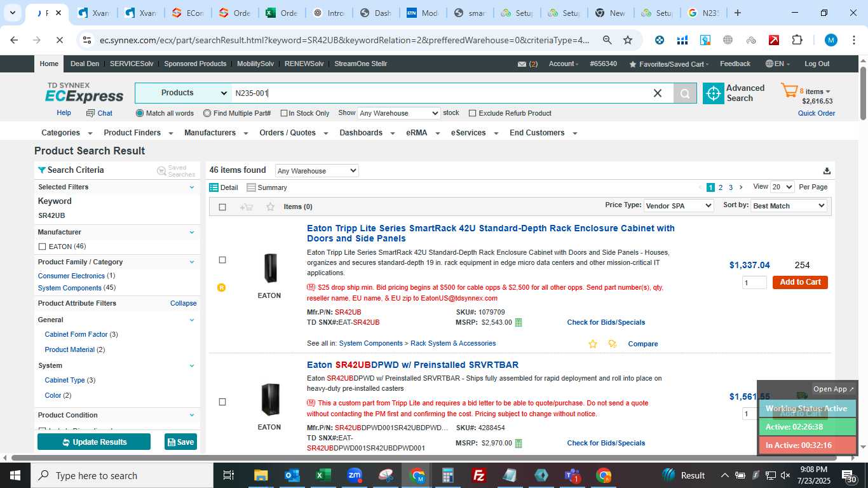
Task: Collapse Product Family / Category section
Action: click(x=192, y=262)
